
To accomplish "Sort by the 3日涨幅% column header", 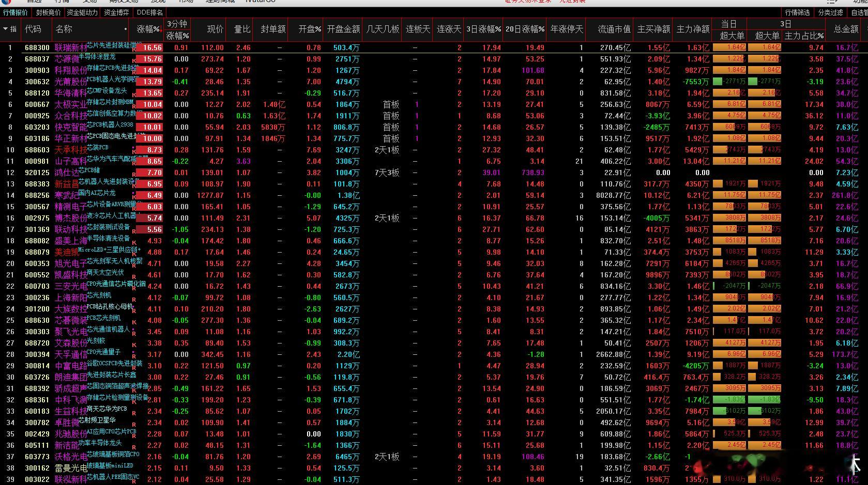I will (483, 29).
